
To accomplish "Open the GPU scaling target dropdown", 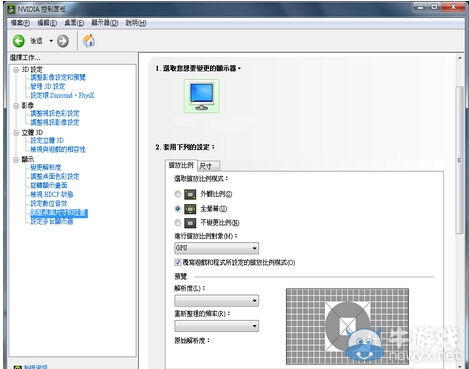I will [x=216, y=248].
